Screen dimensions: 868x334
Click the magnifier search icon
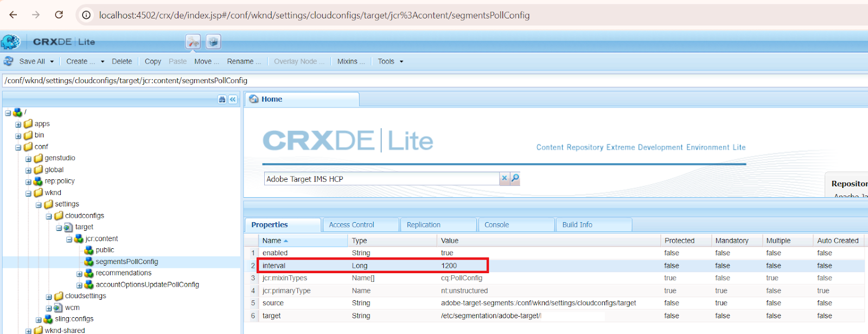click(515, 178)
